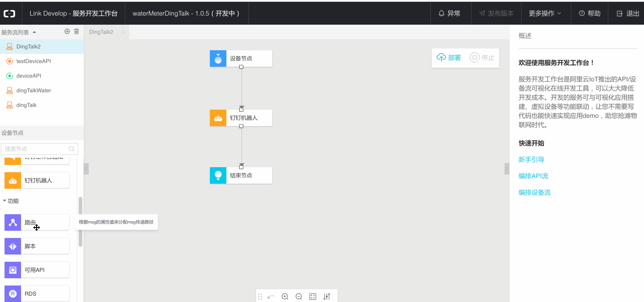Select the 设备节点 node on canvas

pos(241,58)
